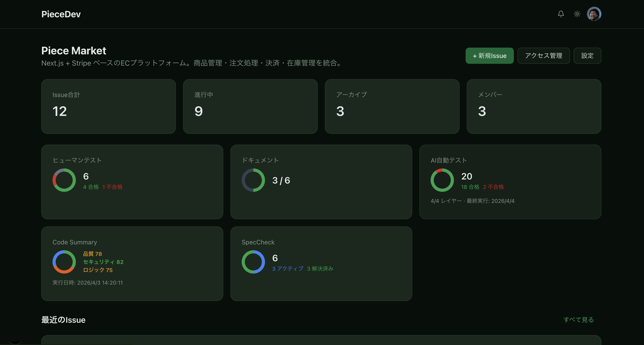This screenshot has width=644, height=345.
Task: Open the Issue合計 stat card
Action: pos(109,106)
